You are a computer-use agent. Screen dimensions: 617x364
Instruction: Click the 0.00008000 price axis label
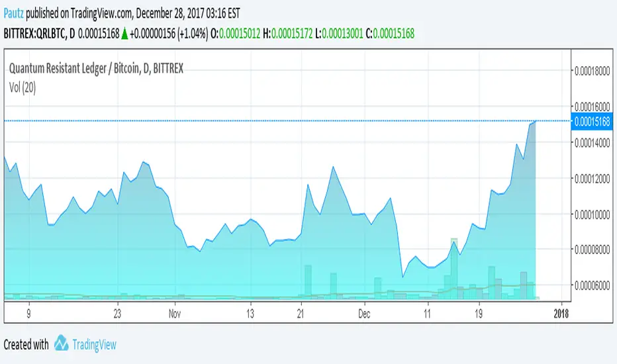point(593,250)
